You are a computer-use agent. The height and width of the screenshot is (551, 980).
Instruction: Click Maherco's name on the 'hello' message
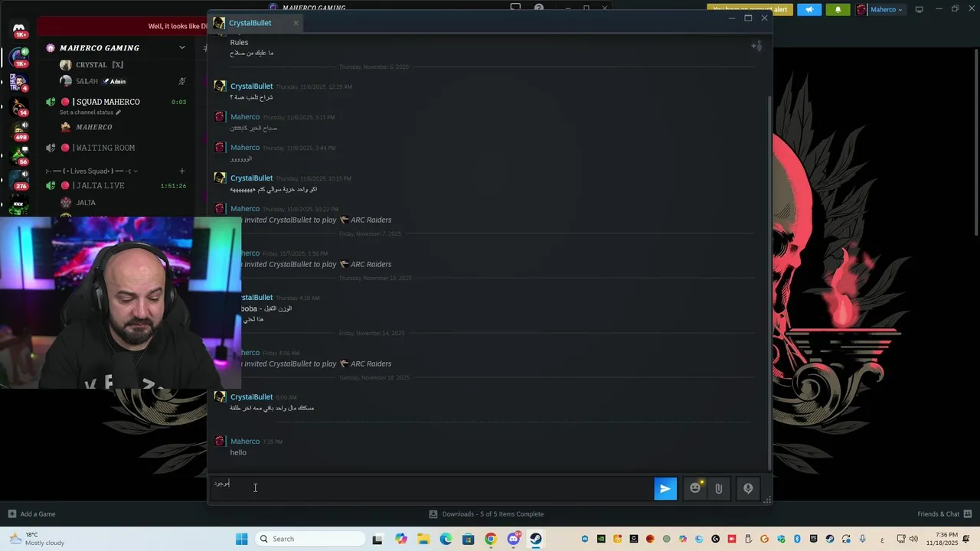tap(245, 442)
